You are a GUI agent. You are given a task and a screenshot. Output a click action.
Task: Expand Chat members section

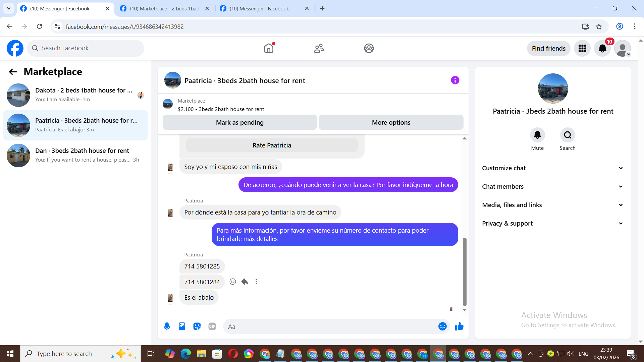[553, 186]
